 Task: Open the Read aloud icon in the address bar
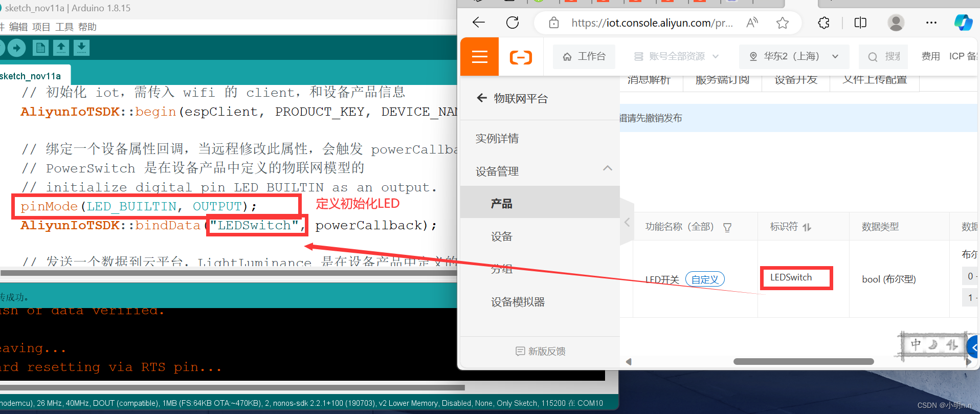pyautogui.click(x=752, y=23)
